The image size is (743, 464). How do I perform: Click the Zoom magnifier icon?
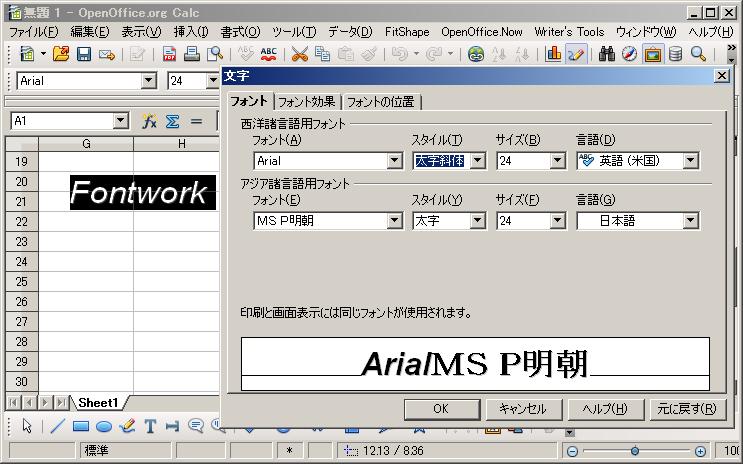point(698,54)
